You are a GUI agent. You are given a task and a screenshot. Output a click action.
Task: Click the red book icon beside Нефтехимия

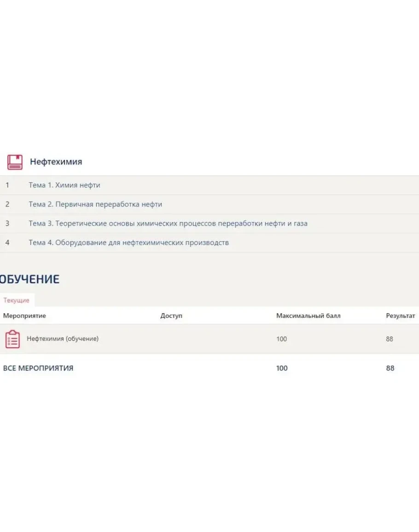(15, 162)
